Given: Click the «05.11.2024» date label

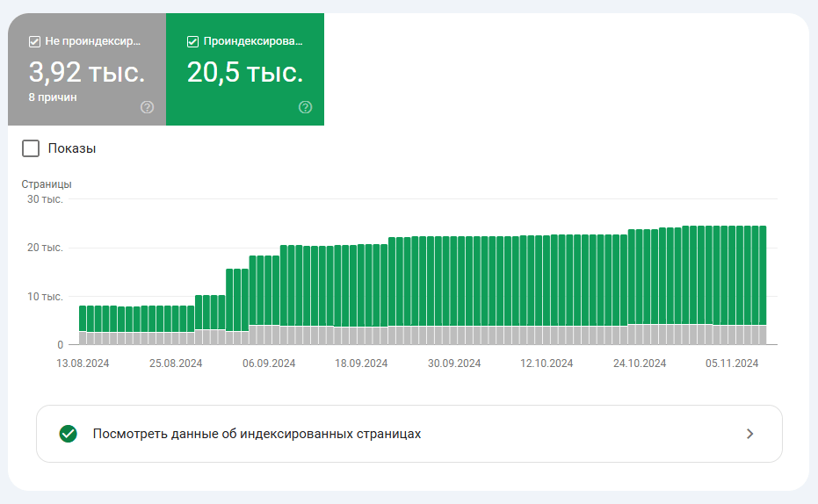Looking at the screenshot, I should (732, 364).
